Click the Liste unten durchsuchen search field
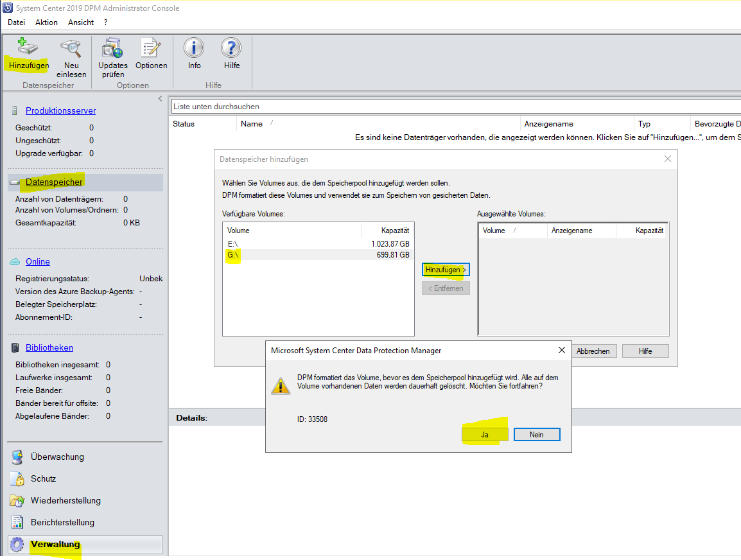This screenshot has width=741, height=560. click(455, 107)
